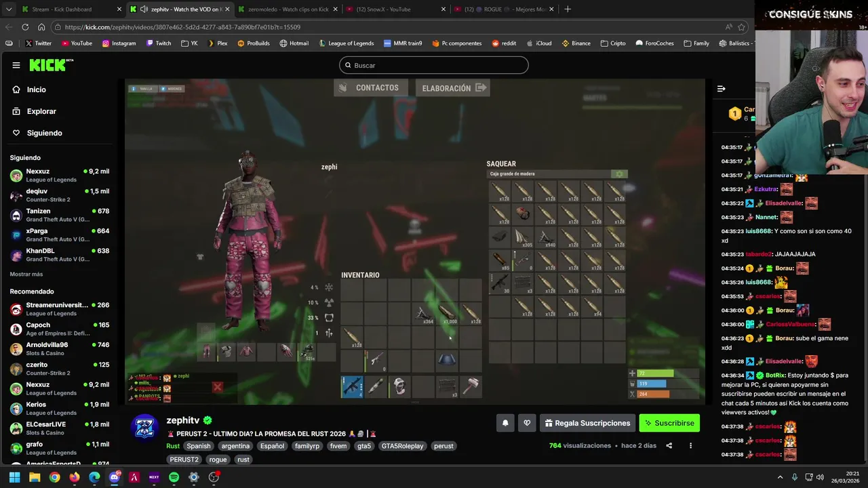Click the Settings gear in taskbar
Image resolution: width=868 pixels, height=488 pixels.
point(193,477)
